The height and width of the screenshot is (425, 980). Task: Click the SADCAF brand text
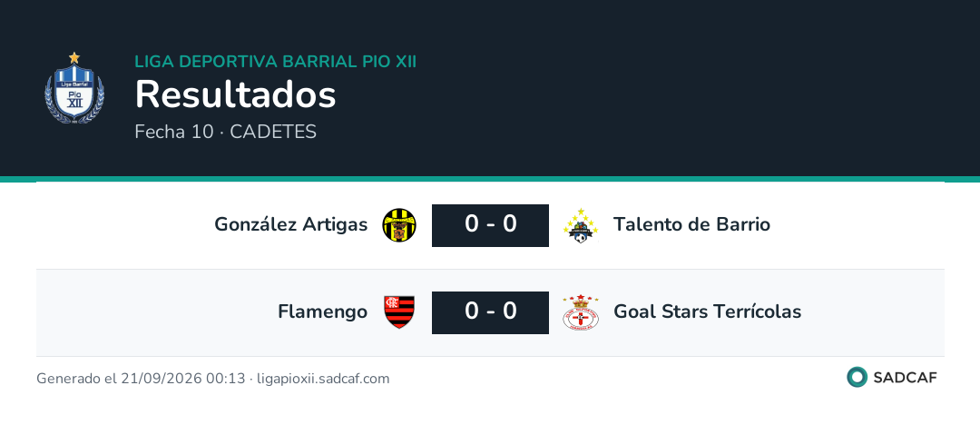click(905, 378)
